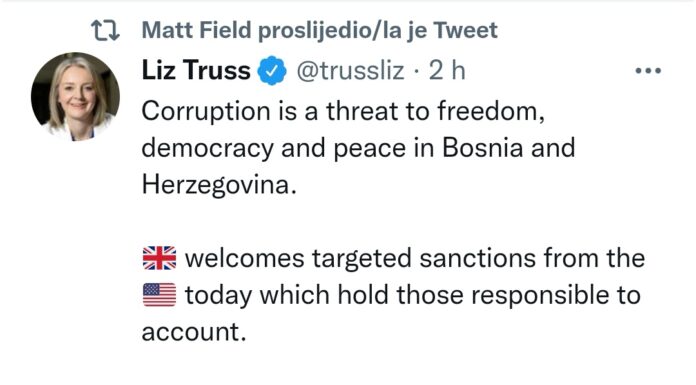Image resolution: width=696 pixels, height=385 pixels.
Task: Click 'democracy and peace' in the tweet body
Action: [274, 148]
